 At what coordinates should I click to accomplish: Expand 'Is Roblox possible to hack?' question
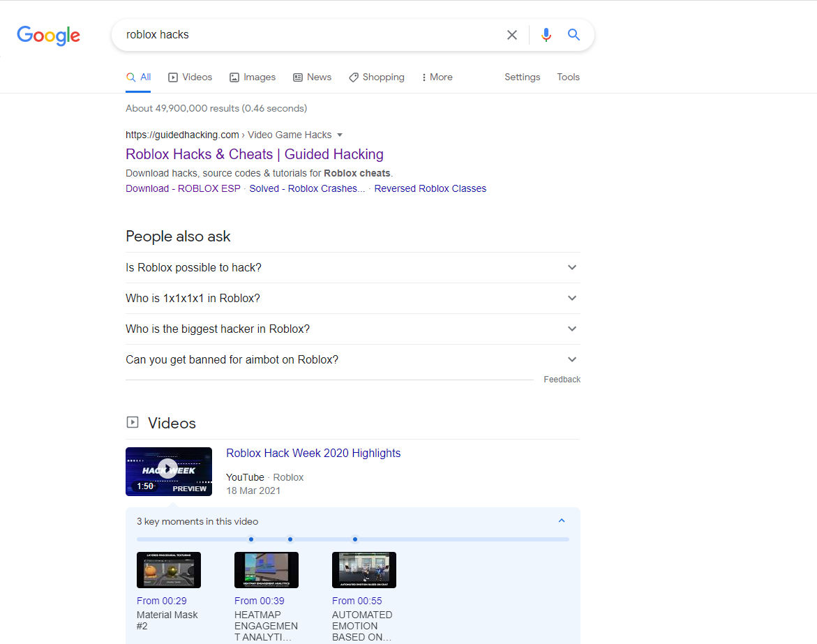353,268
